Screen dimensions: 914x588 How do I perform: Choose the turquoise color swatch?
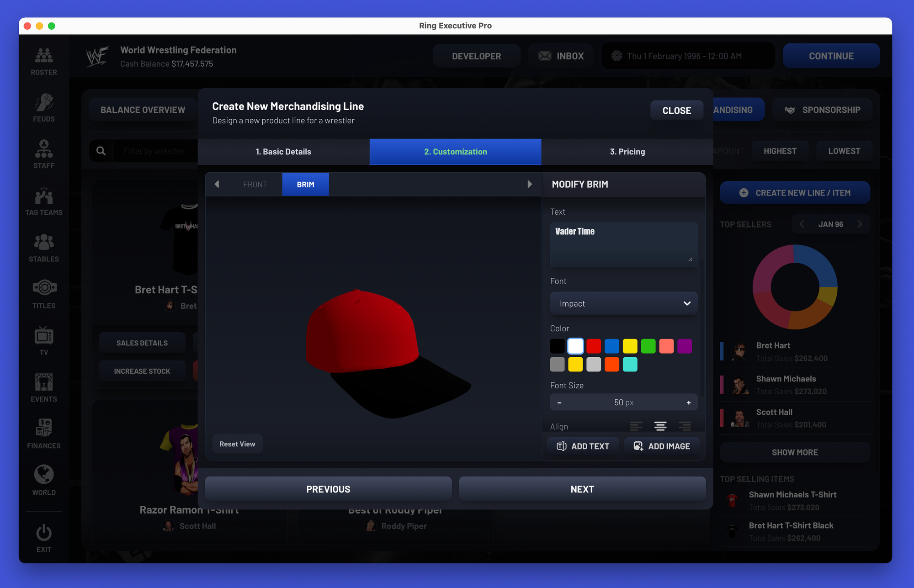(x=630, y=365)
